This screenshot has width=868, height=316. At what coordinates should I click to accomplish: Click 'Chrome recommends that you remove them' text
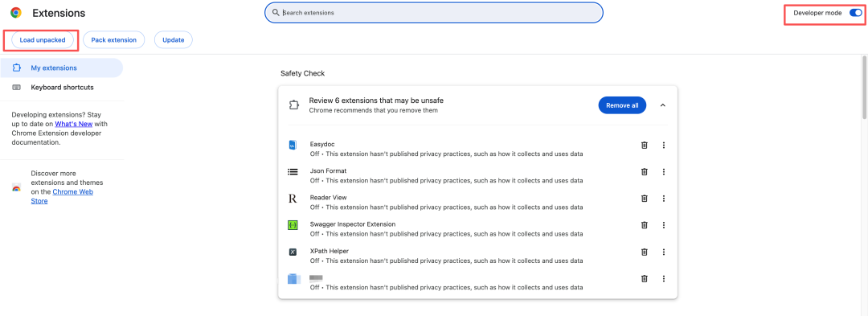click(374, 110)
